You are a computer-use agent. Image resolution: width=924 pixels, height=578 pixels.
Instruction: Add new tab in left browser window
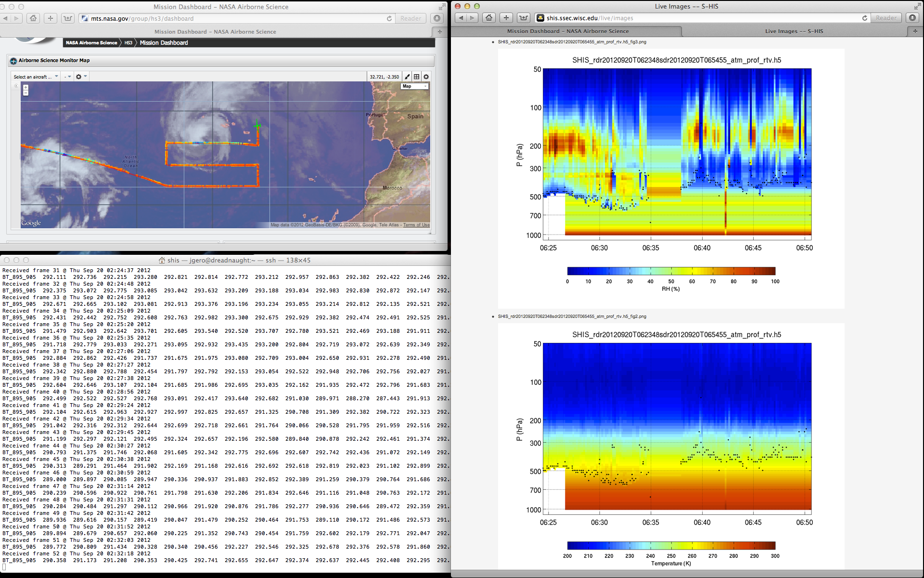pos(439,32)
